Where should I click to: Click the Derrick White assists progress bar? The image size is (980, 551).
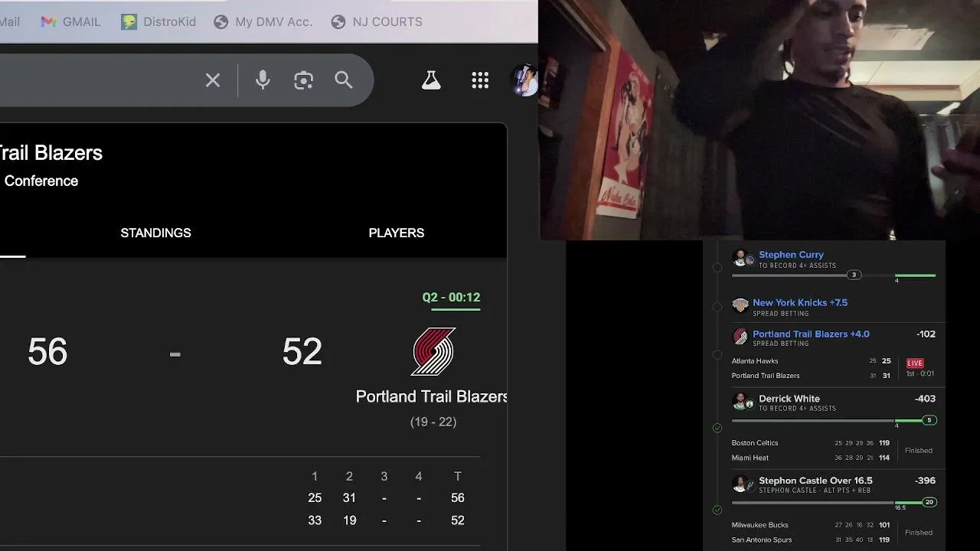point(834,420)
